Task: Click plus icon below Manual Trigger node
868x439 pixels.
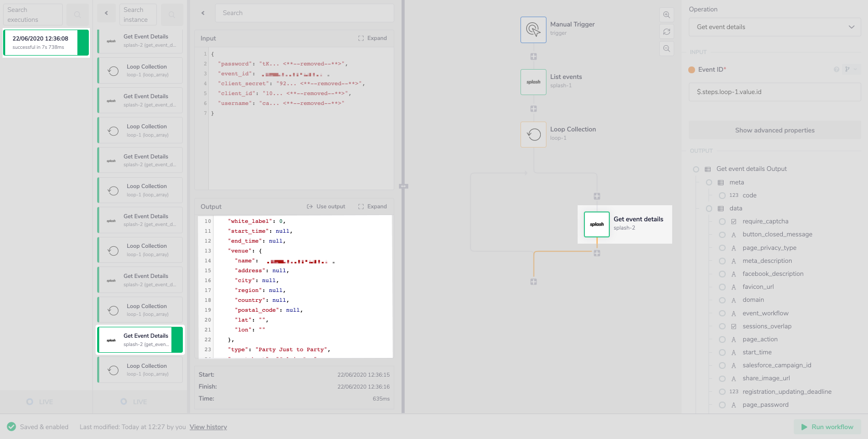Action: click(x=533, y=57)
